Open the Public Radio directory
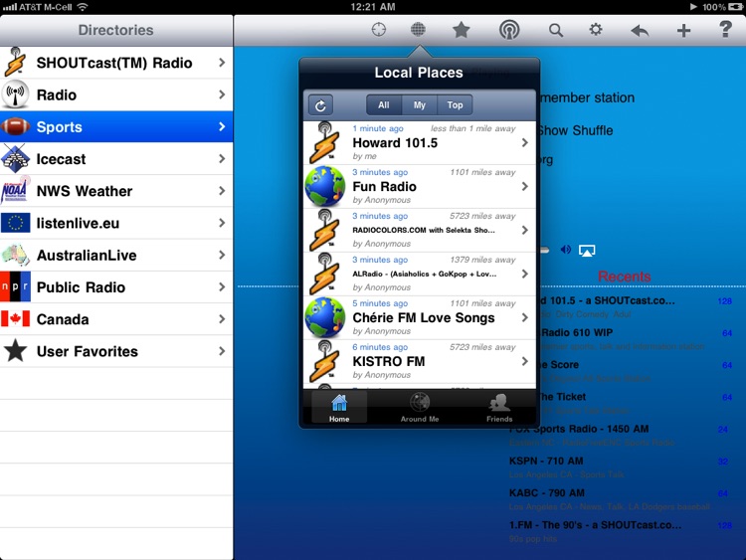Viewport: 746px width, 560px height. point(116,286)
